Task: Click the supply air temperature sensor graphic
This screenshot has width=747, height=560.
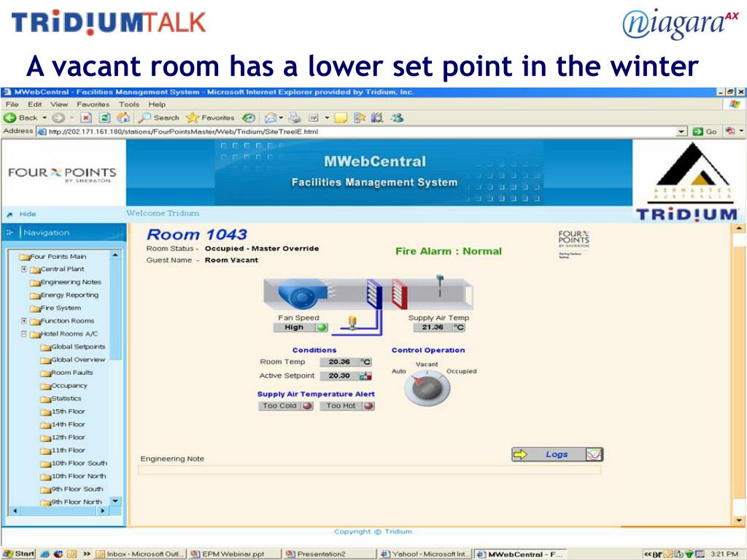Action: [439, 285]
